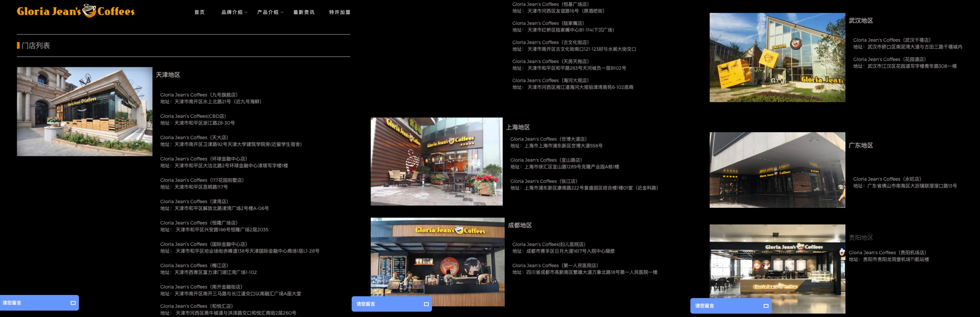Screen dimensions: 980x317
Task: Click the 世博大道店 store name
Action: click(549, 139)
